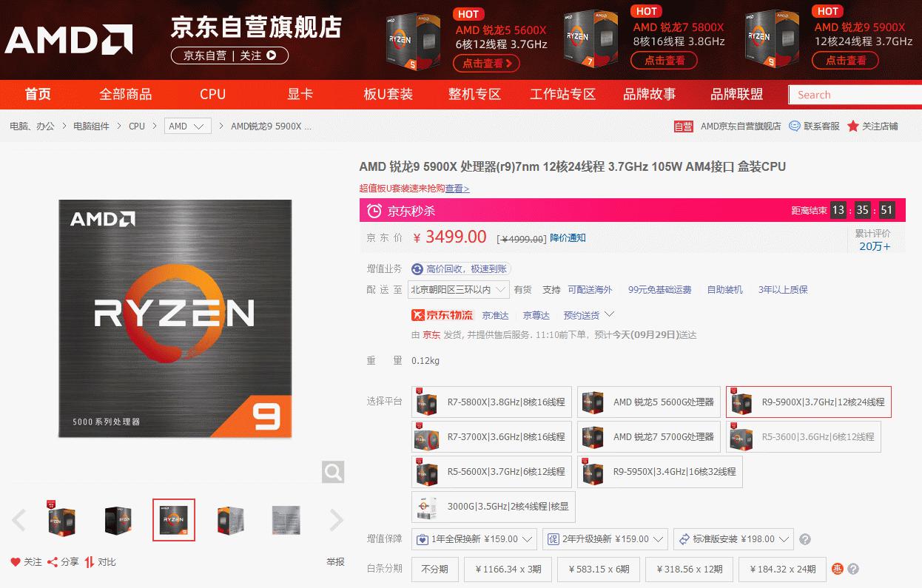Select platform R5-5600X|3.7GHz|6核12线程
The width and height of the screenshot is (922, 588).
click(492, 472)
